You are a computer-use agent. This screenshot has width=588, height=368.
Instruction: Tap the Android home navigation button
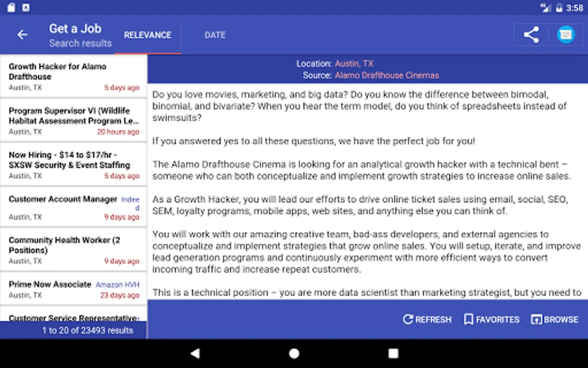point(294,354)
